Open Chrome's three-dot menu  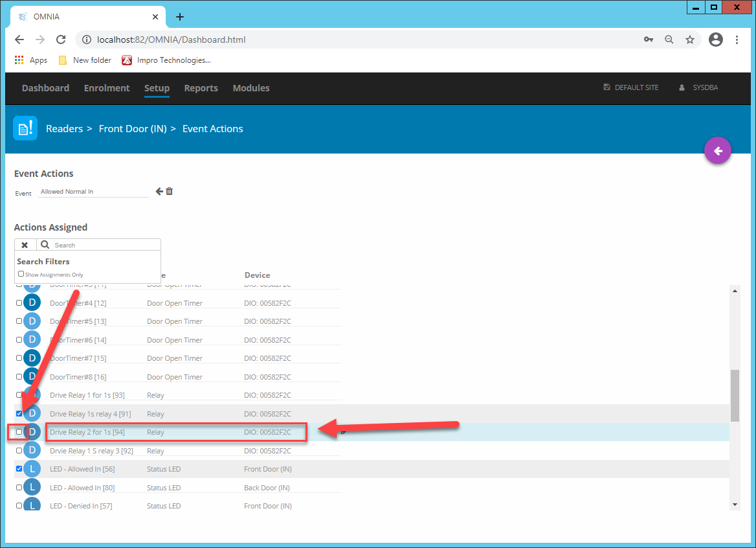[737, 40]
